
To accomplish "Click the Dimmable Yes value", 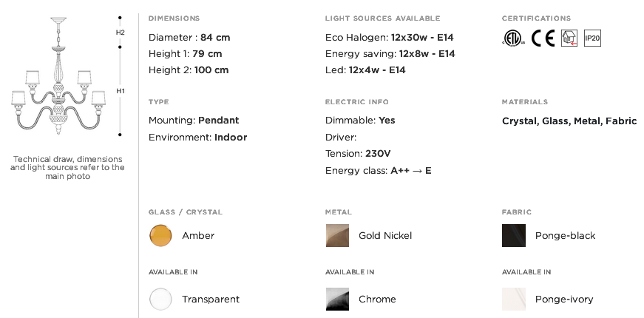I will (x=387, y=121).
